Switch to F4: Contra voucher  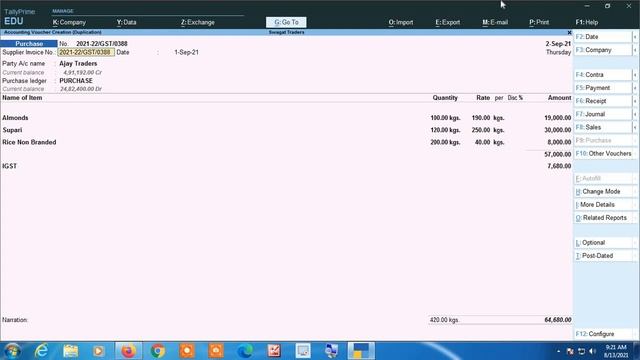[602, 75]
